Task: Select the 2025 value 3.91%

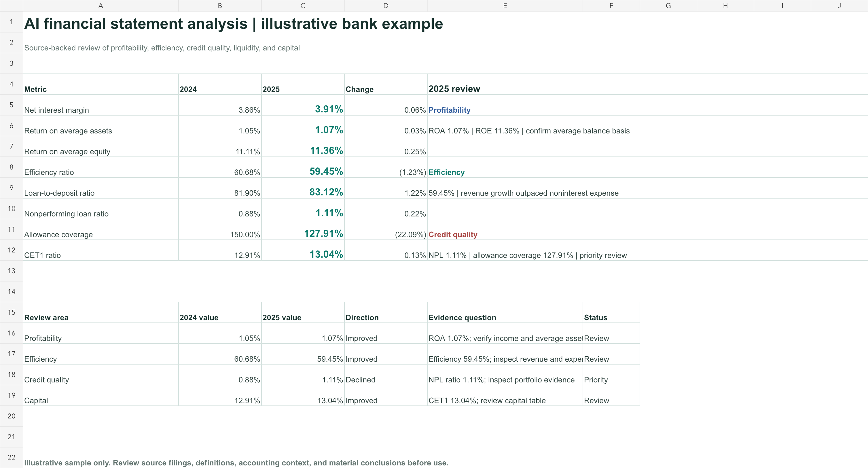Action: coord(303,105)
